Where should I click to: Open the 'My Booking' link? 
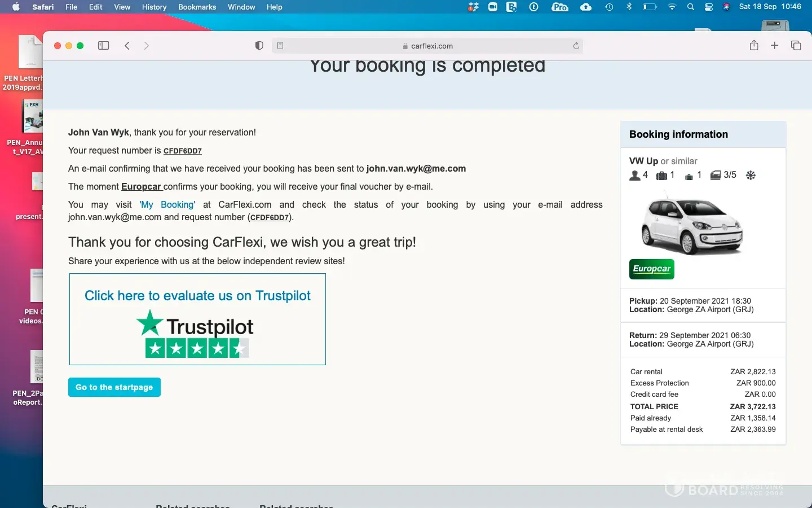point(167,204)
